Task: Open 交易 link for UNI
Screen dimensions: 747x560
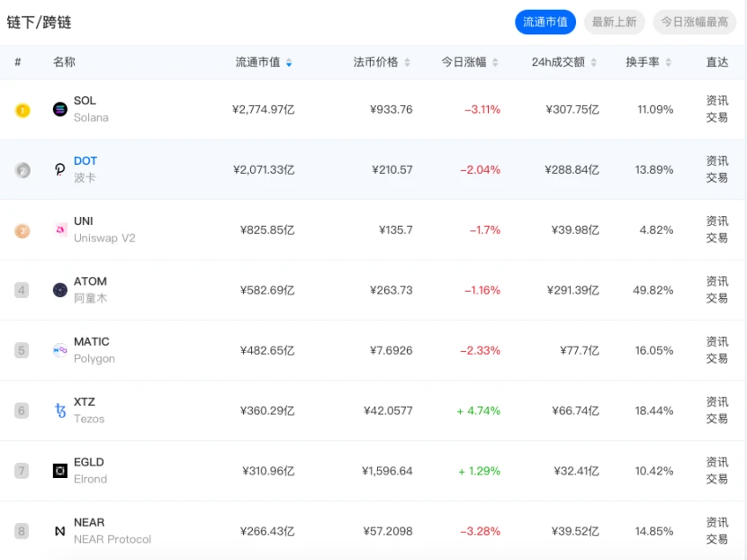Action: [x=717, y=238]
